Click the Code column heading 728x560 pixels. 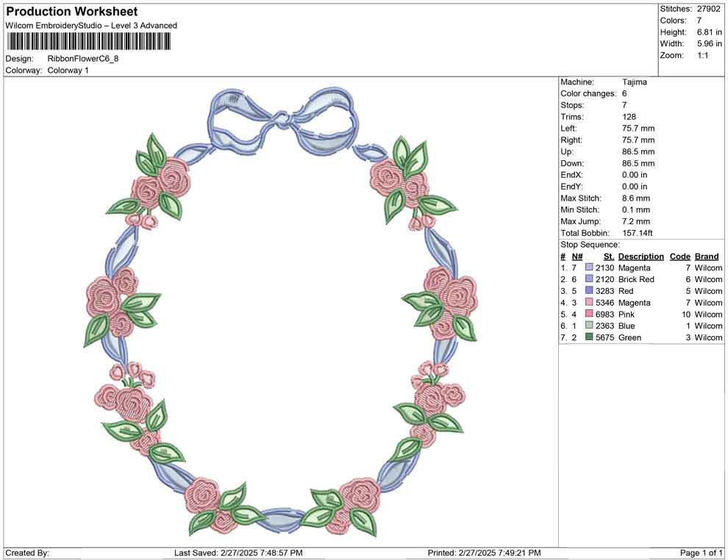680,256
